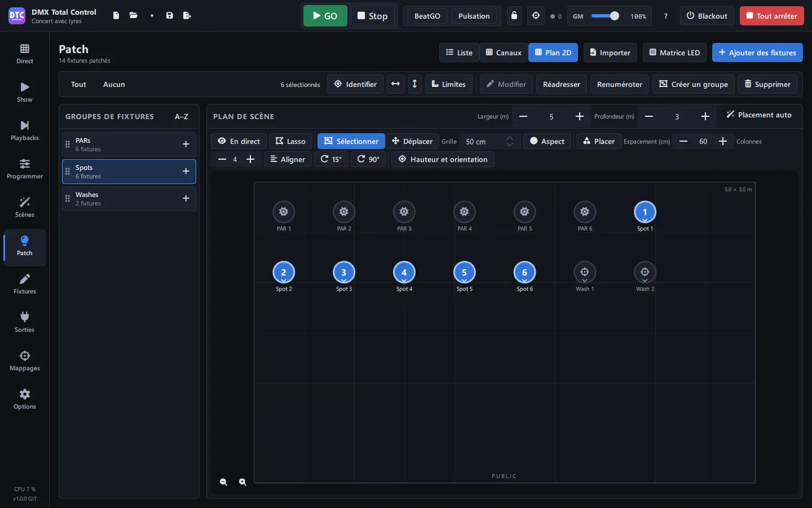The width and height of the screenshot is (812, 508).
Task: Open Sorties in the sidebar
Action: [25, 323]
